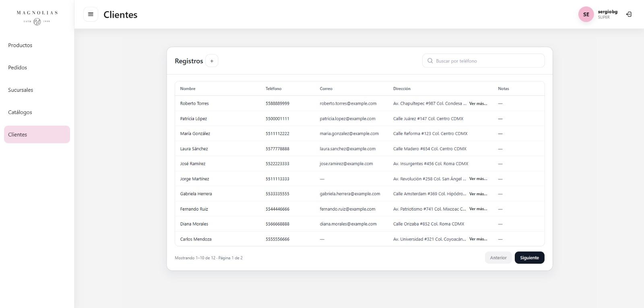Click phone number 5577778888
The width and height of the screenshot is (644, 308).
[277, 149]
